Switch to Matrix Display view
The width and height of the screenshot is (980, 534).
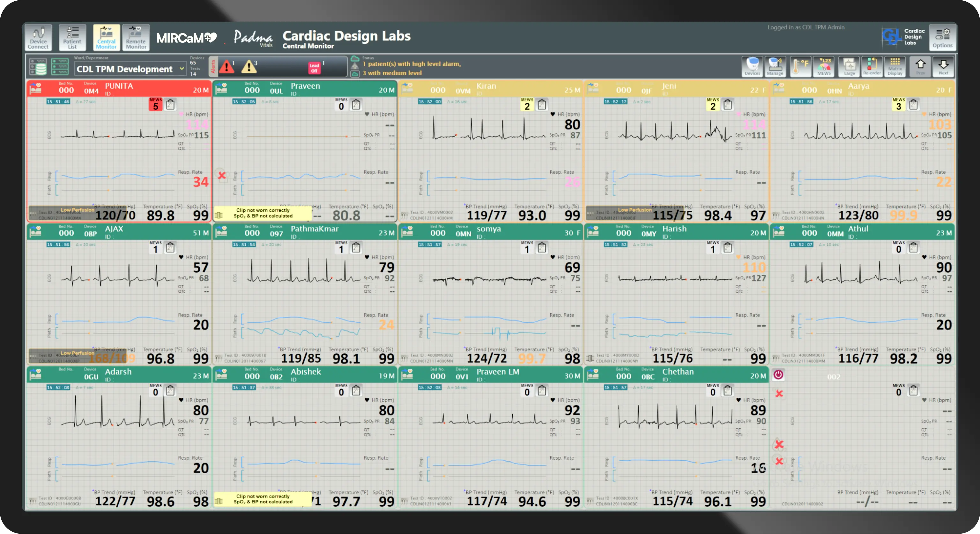coord(895,67)
